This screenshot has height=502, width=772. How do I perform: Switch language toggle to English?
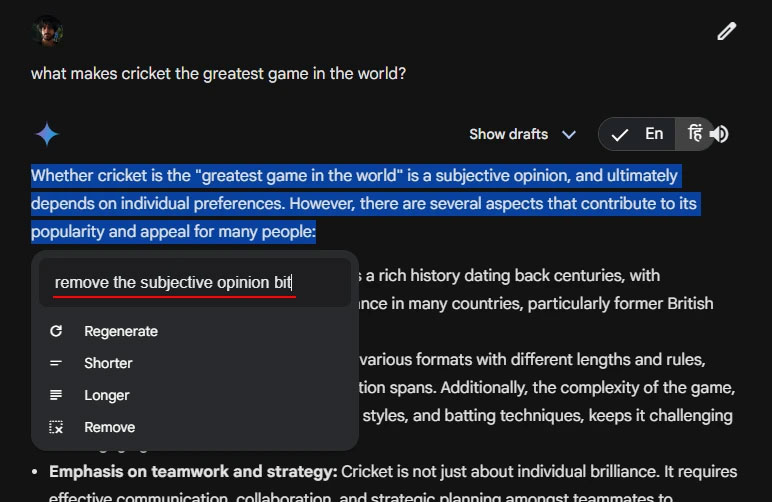[x=654, y=134]
